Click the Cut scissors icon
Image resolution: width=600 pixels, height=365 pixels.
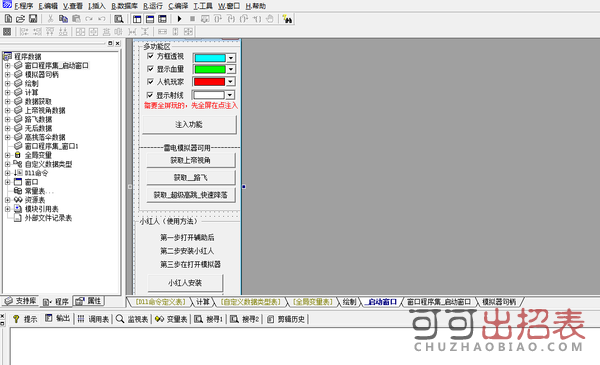coord(50,19)
